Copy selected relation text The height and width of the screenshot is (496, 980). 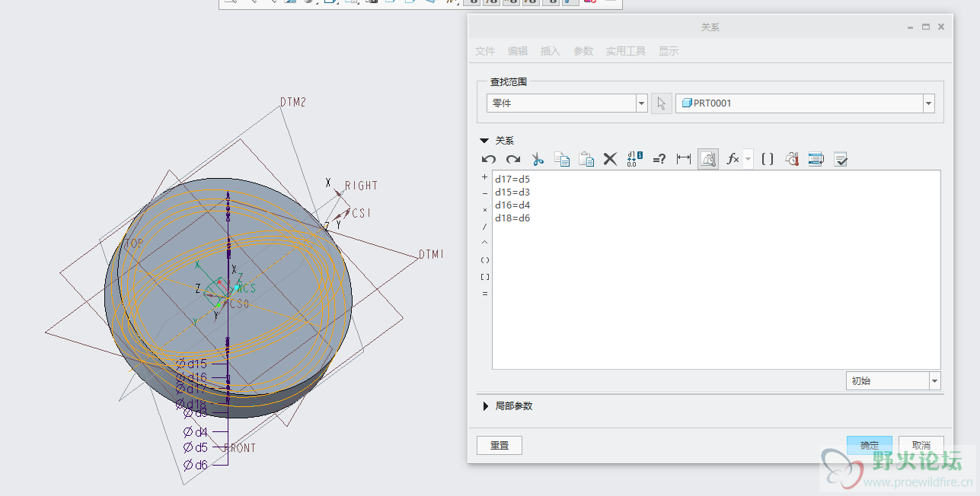[562, 159]
